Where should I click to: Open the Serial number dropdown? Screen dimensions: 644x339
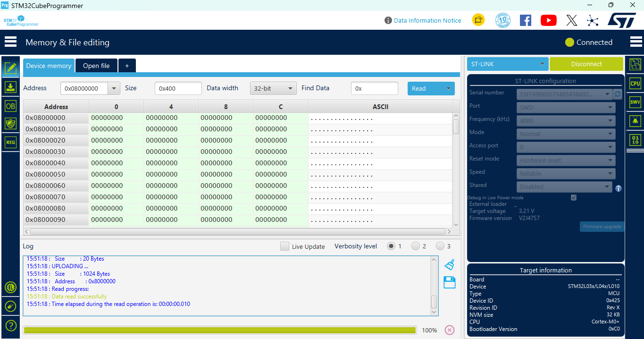564,94
